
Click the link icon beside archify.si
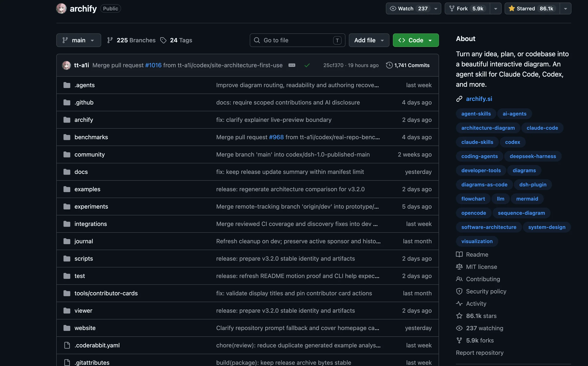(459, 99)
